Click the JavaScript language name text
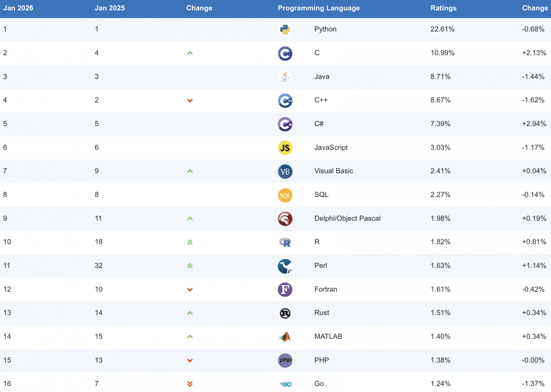551x392 pixels. coord(331,148)
